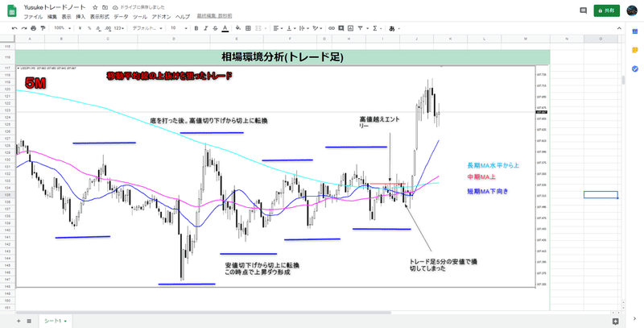Image resolution: width=644 pixels, height=328 pixels.
Task: Decrease decimal places
Action: [98, 28]
